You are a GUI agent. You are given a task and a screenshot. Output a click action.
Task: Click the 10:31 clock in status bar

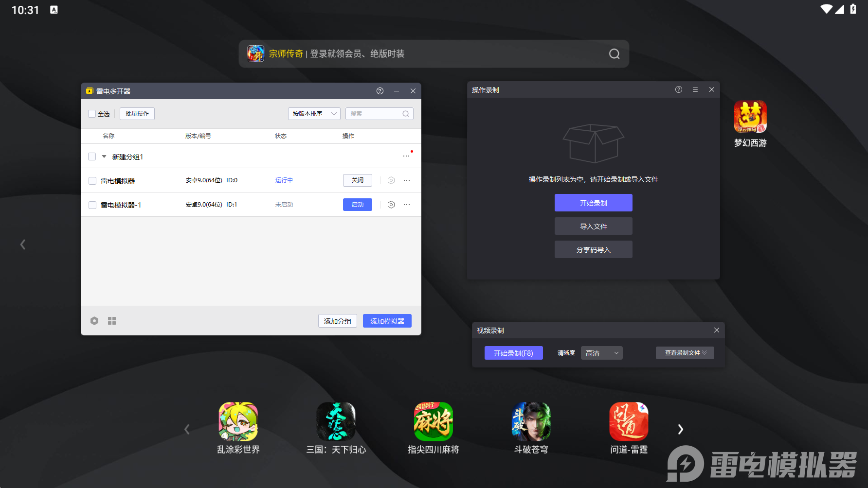[x=25, y=10]
